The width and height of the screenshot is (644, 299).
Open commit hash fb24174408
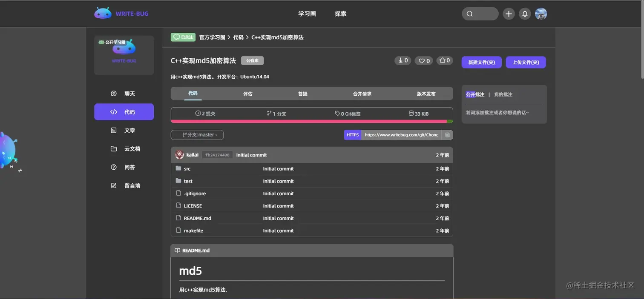click(x=217, y=155)
